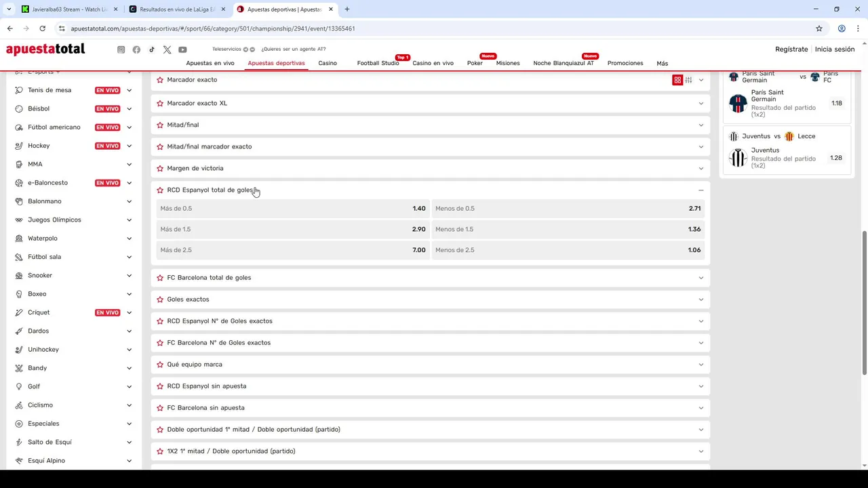Image resolution: width=868 pixels, height=488 pixels.
Task: Reload the page with refresh icon
Action: pos(42,28)
